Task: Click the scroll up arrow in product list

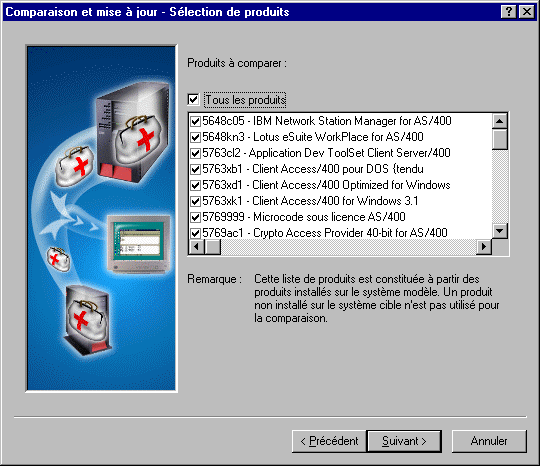Action: (x=500, y=121)
